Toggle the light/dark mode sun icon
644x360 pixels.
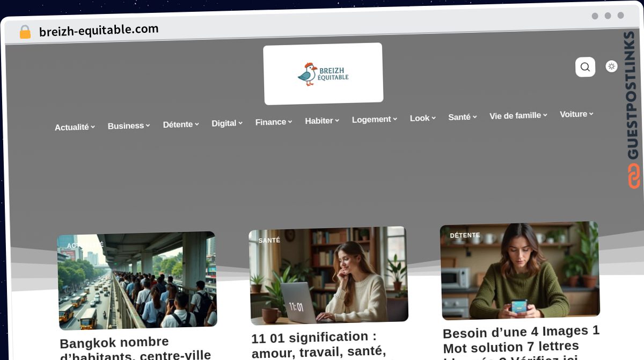tap(611, 67)
